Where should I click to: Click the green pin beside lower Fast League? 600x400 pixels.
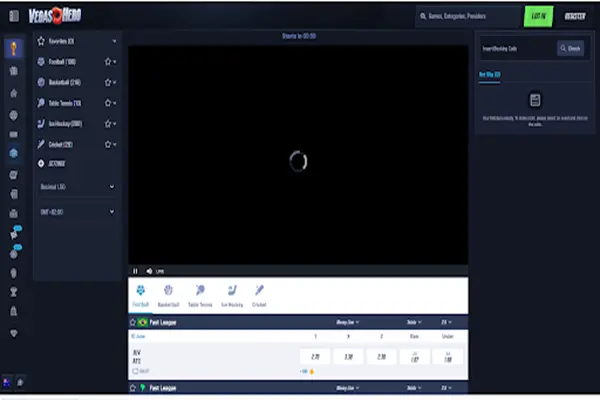click(x=143, y=388)
